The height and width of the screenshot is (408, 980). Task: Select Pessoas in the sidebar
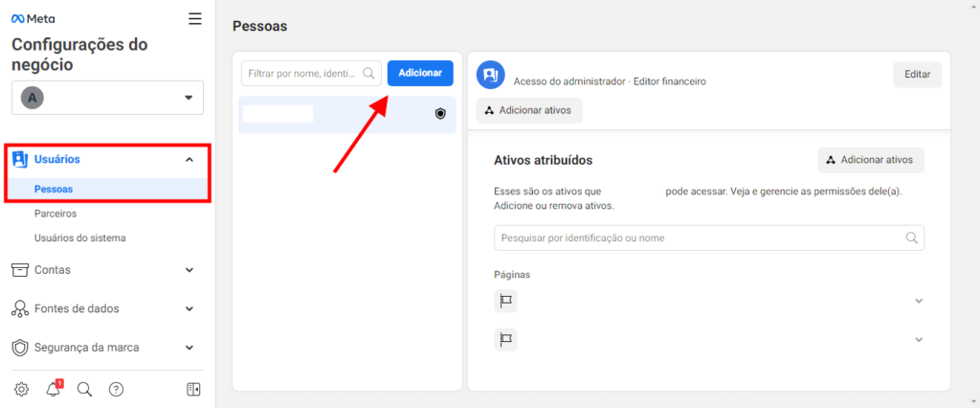107,189
